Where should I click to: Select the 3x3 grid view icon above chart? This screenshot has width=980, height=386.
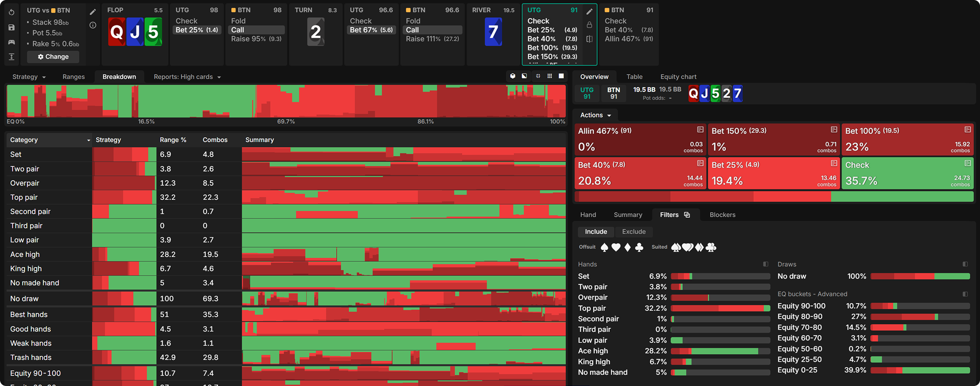(549, 76)
